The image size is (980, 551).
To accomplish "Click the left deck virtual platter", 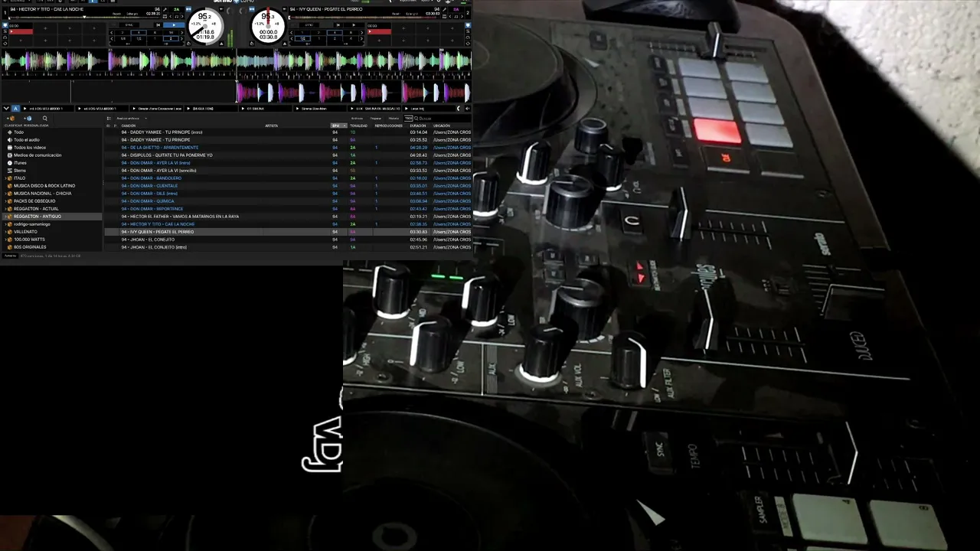I will point(206,28).
